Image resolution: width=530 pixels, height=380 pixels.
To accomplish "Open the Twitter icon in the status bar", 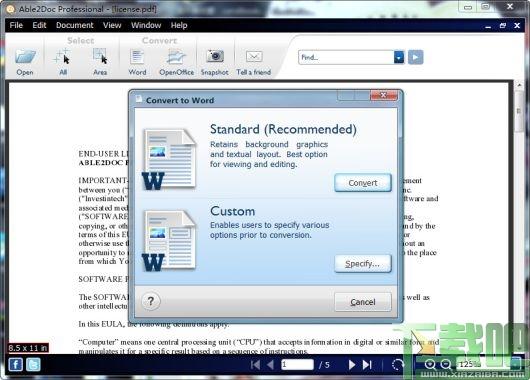I will tap(33, 365).
